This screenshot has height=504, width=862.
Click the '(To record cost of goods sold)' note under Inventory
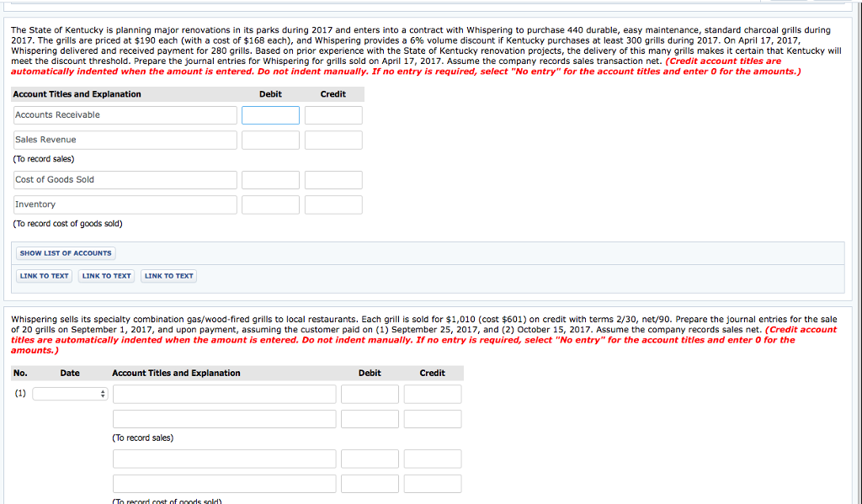68,225
